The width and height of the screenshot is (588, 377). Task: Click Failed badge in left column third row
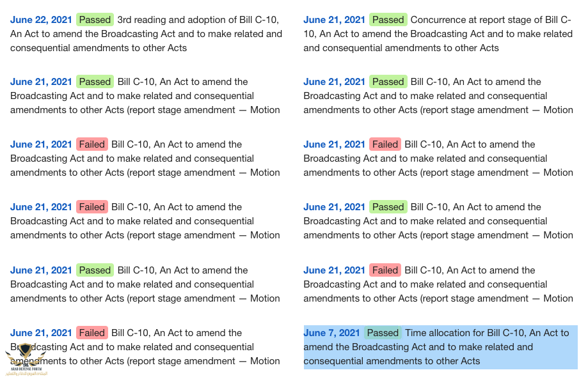[x=92, y=144]
